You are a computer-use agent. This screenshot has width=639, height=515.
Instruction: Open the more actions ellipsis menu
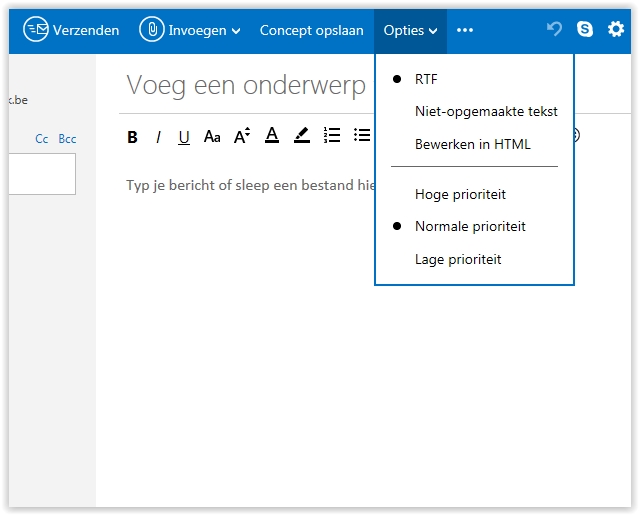point(465,30)
